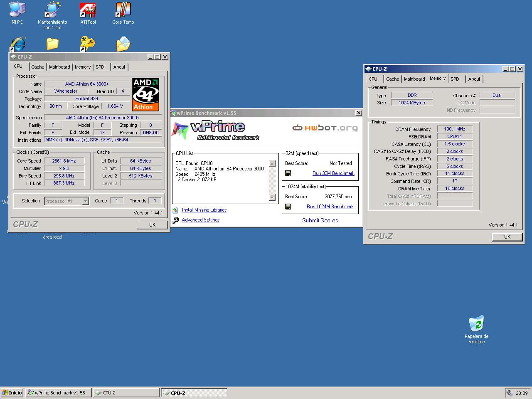Open the yellow folder on desktop
This screenshot has width=532, height=399.
[52, 44]
